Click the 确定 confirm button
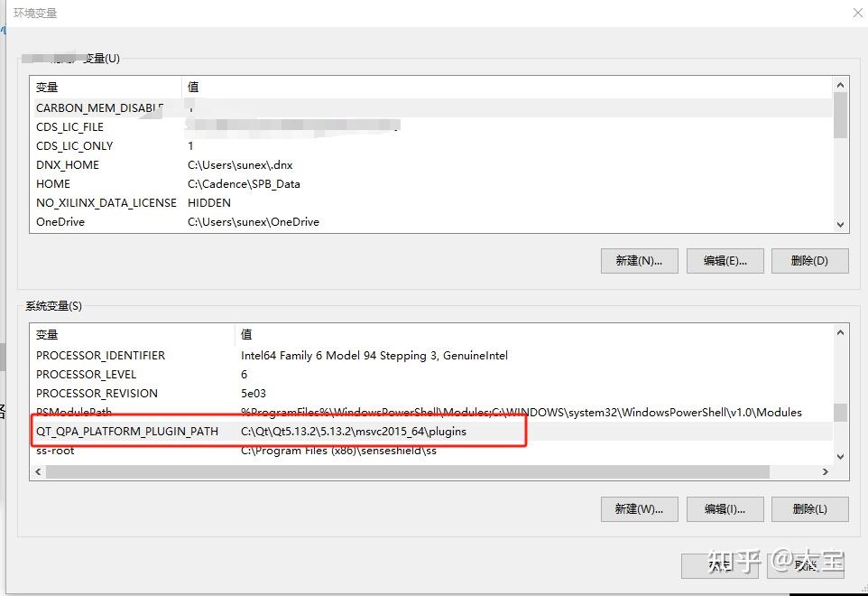This screenshot has height=596, width=868. [x=719, y=566]
